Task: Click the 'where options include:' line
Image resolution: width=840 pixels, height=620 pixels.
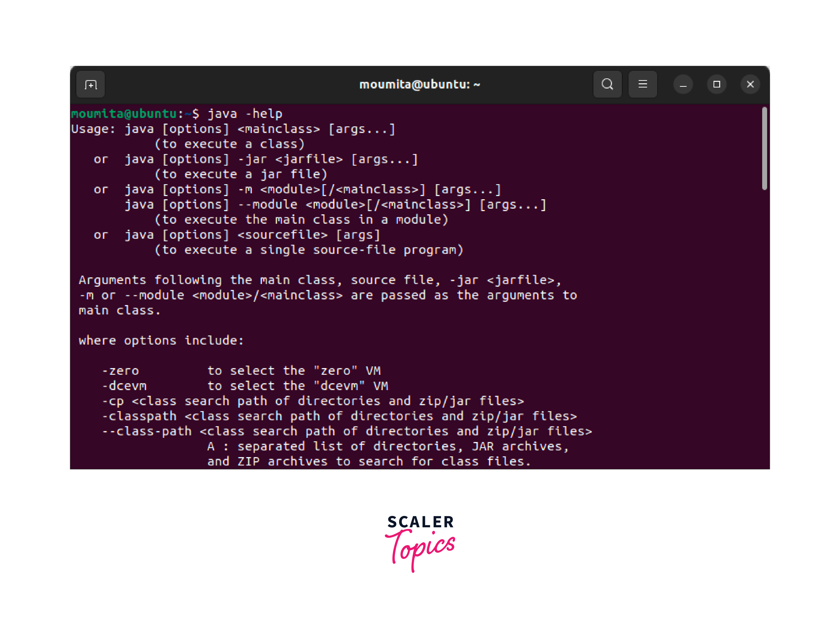Action: click(x=161, y=340)
